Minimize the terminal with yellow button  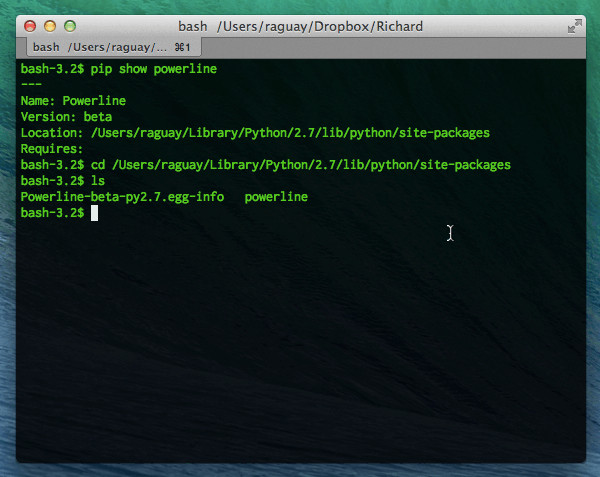point(50,26)
